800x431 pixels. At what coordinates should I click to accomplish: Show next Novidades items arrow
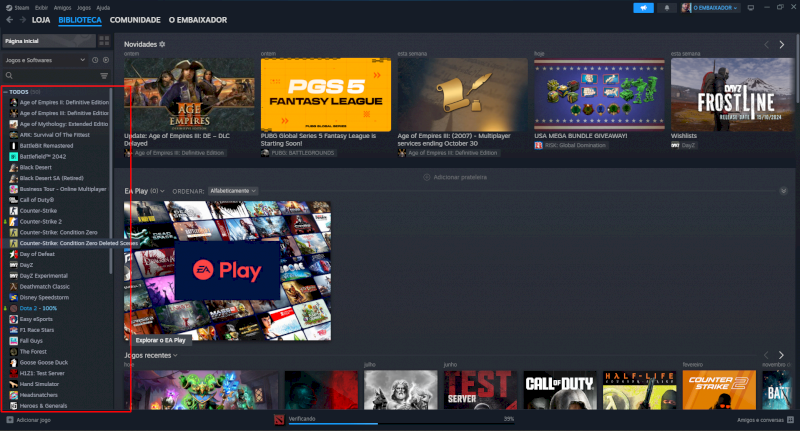781,45
